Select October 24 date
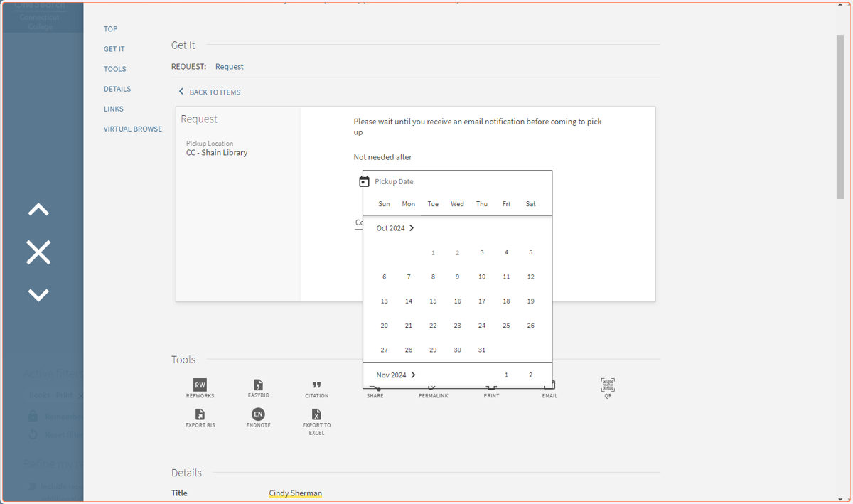This screenshot has height=504, width=853. 482,326
